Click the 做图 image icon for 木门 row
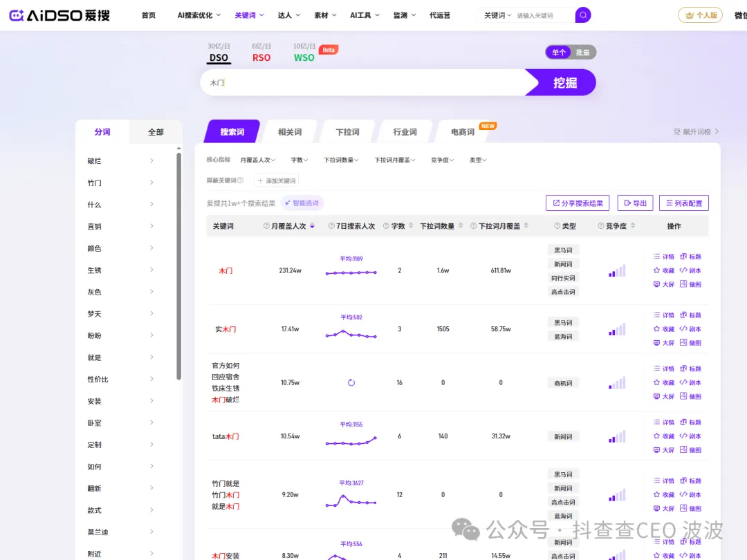Image resolution: width=747 pixels, height=560 pixels. (x=683, y=284)
